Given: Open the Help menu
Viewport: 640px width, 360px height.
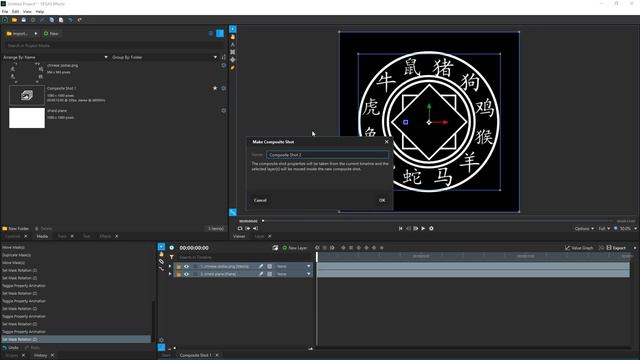Looking at the screenshot, I should tap(40, 11).
